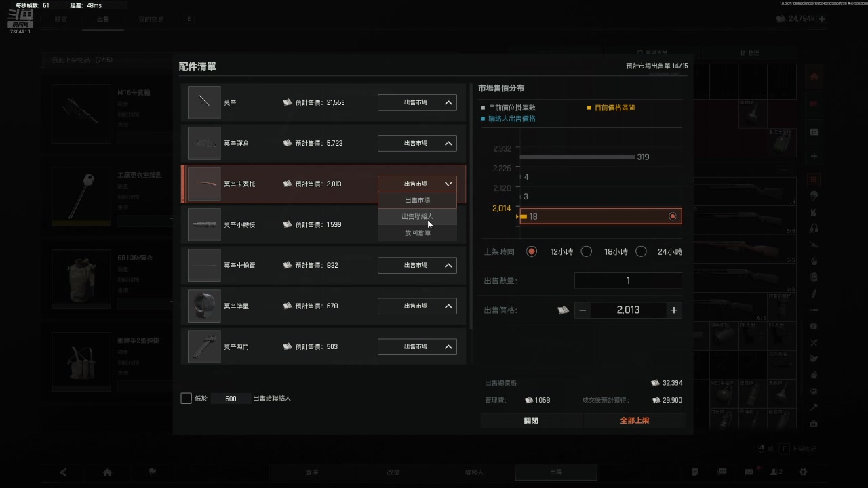
Task: Expand the sell dropdown for 莫辛準星
Action: 417,306
